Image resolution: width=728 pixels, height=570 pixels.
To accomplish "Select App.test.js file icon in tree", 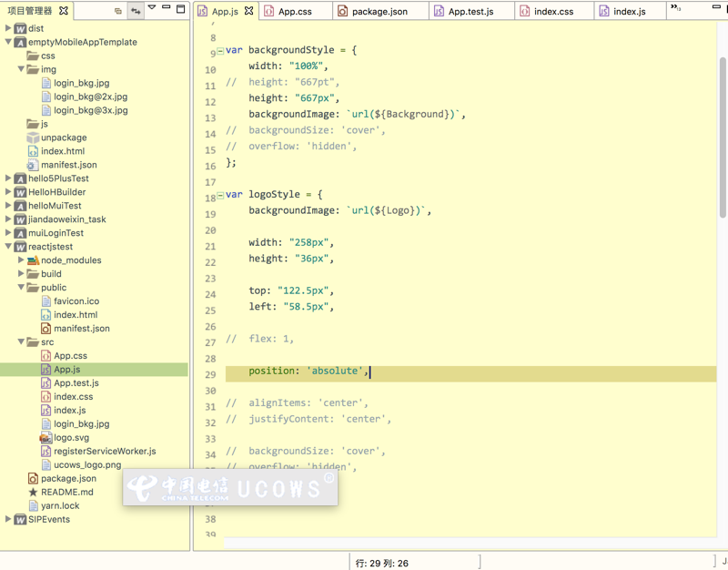I will 46,383.
